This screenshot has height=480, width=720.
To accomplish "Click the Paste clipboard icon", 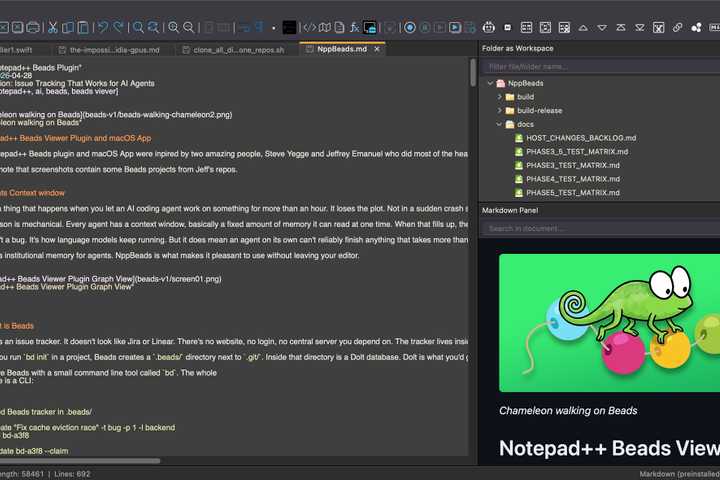I will 83,28.
